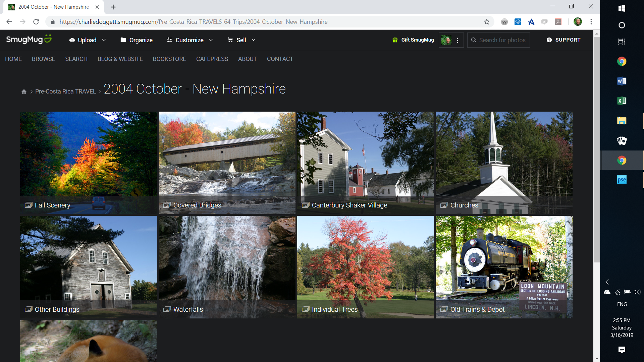The width and height of the screenshot is (644, 362).
Task: Click SmugMug account avatar
Action: (x=446, y=40)
